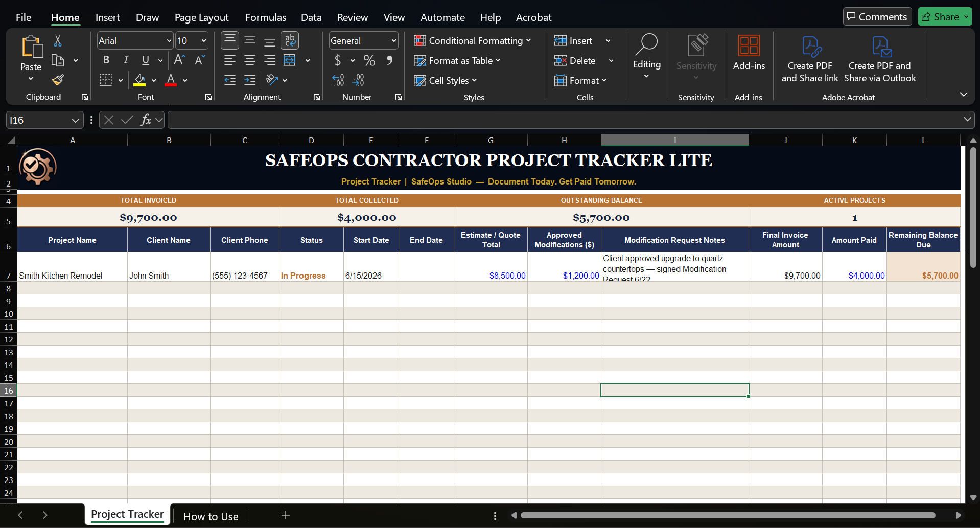Click Create PDF and Share link
This screenshot has width=980, height=528.
810,59
